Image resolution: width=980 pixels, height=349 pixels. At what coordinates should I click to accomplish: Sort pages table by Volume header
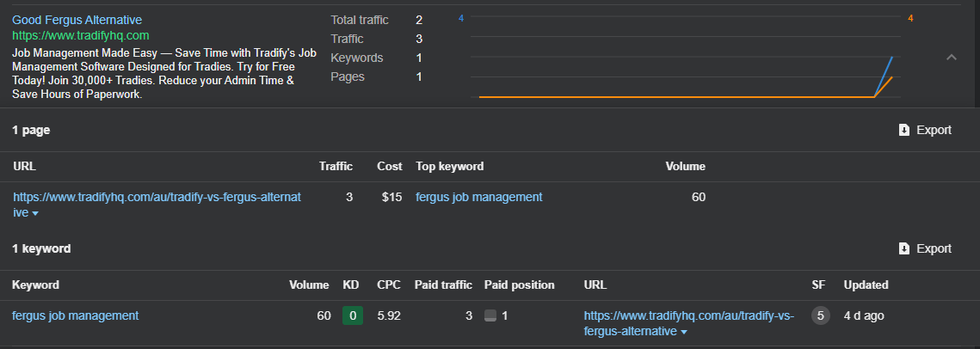point(685,167)
